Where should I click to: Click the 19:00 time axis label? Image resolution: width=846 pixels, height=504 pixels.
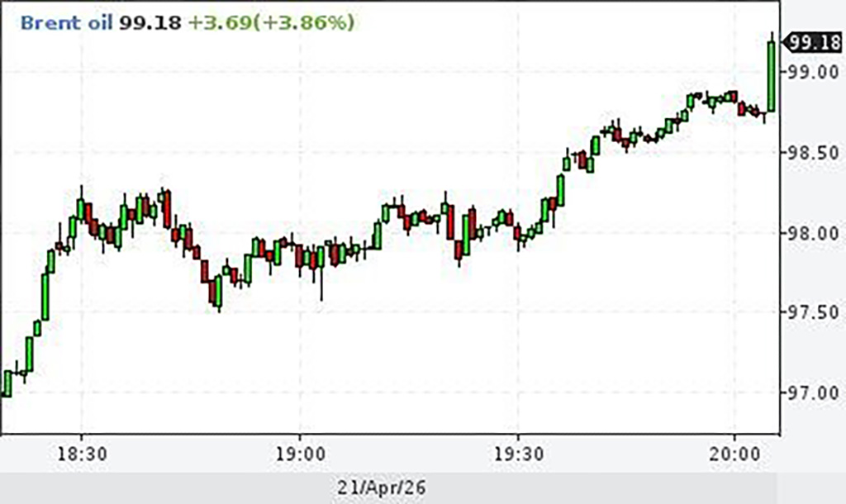point(300,454)
